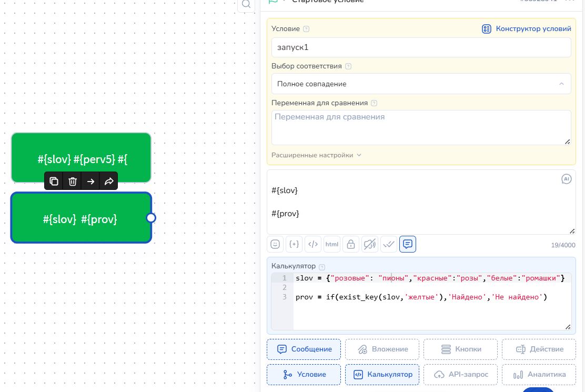Open the Полное совпадение dropdown
The image size is (585, 392).
(421, 84)
